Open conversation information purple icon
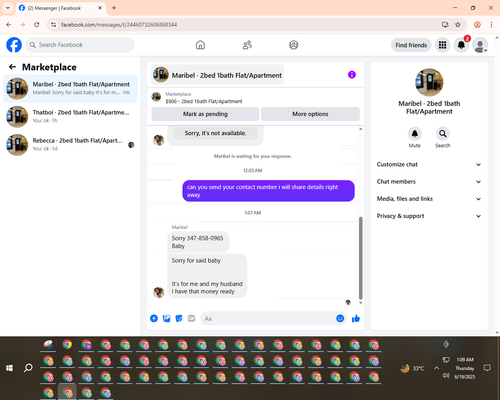Image resolution: width=500 pixels, height=400 pixels. click(x=352, y=75)
